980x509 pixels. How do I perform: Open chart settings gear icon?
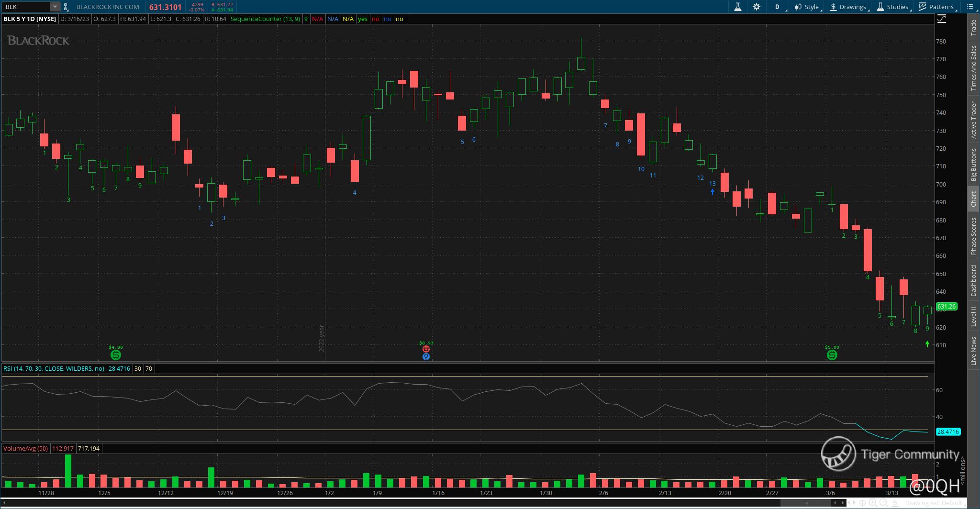click(757, 7)
